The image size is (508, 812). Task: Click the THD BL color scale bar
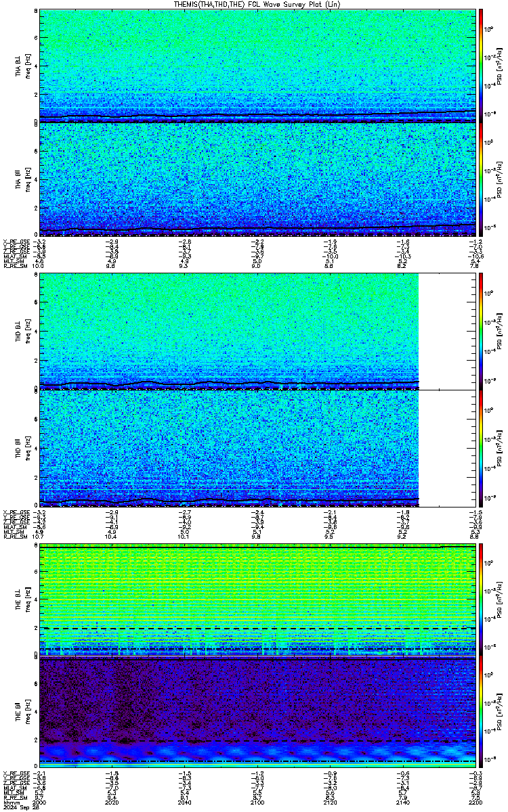[x=481, y=330]
